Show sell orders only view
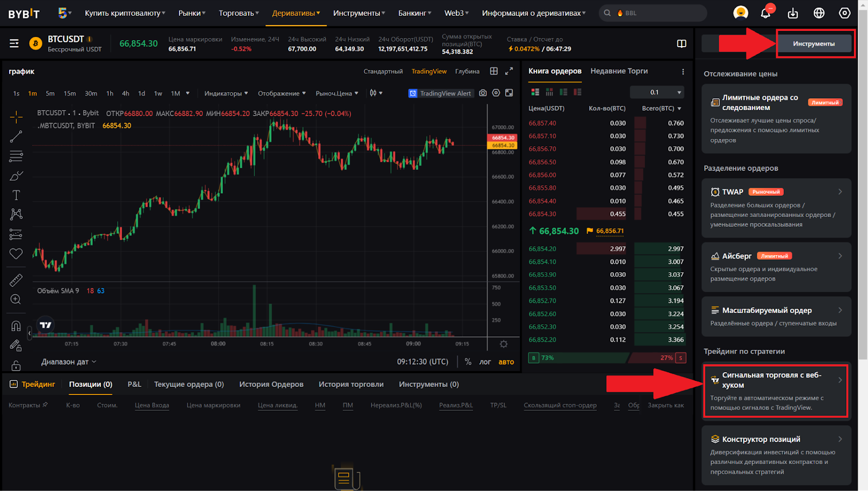This screenshot has width=868, height=491. click(578, 92)
